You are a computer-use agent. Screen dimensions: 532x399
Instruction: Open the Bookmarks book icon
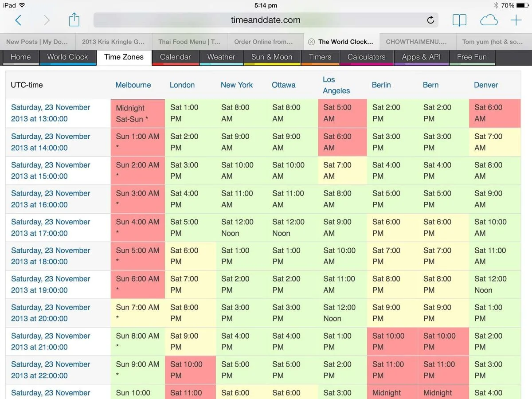pos(459,20)
